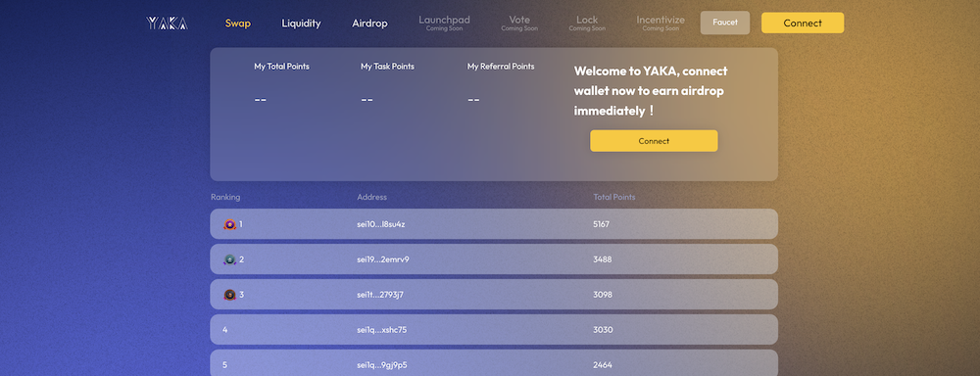This screenshot has height=376, width=980.
Task: Click the Address column header
Action: 371,198
